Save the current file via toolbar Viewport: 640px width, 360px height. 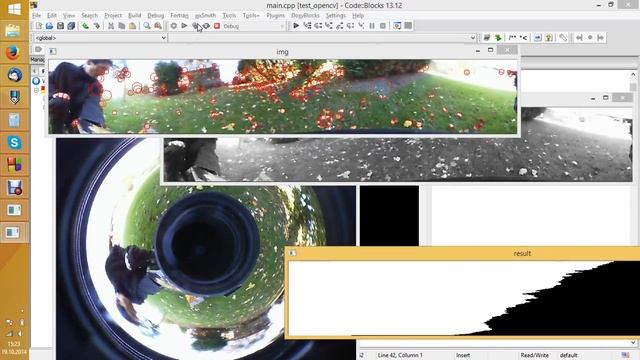coord(60,26)
